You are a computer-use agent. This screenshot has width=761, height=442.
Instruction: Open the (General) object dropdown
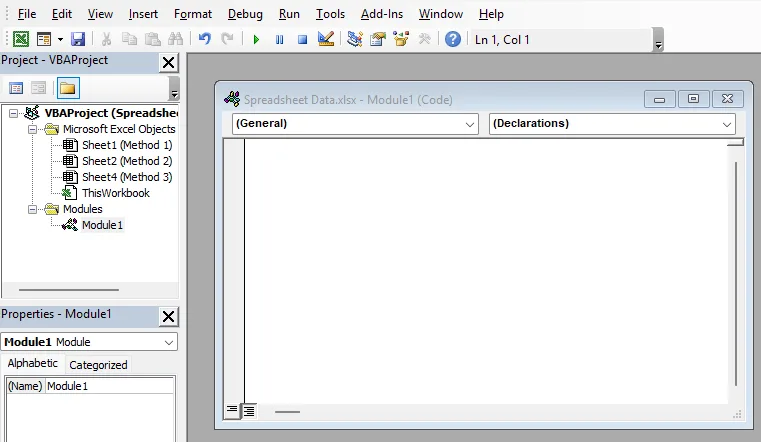point(355,124)
